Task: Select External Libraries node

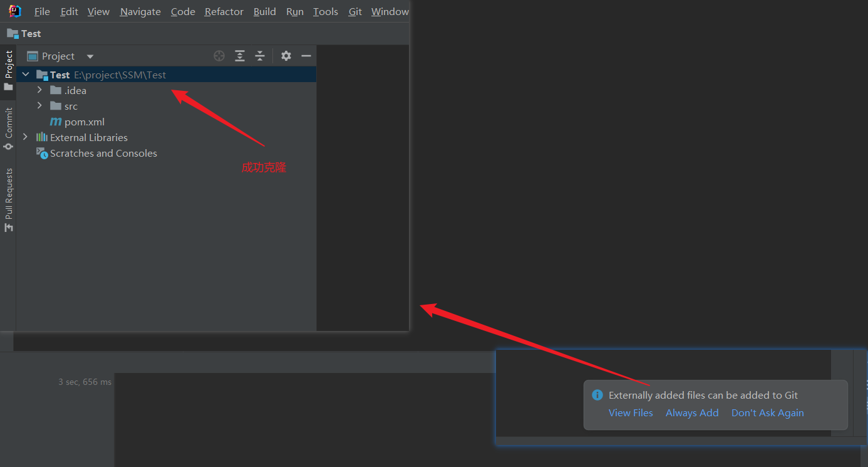Action: click(x=82, y=137)
